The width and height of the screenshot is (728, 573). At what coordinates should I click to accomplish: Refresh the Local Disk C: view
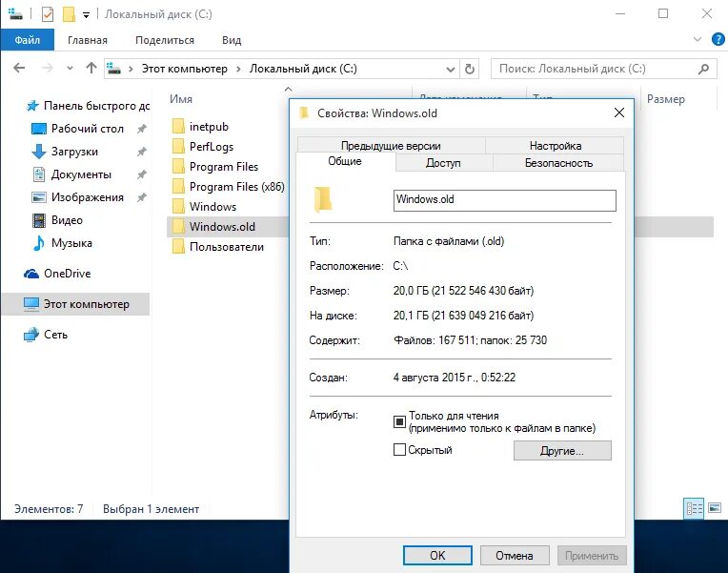470,70
